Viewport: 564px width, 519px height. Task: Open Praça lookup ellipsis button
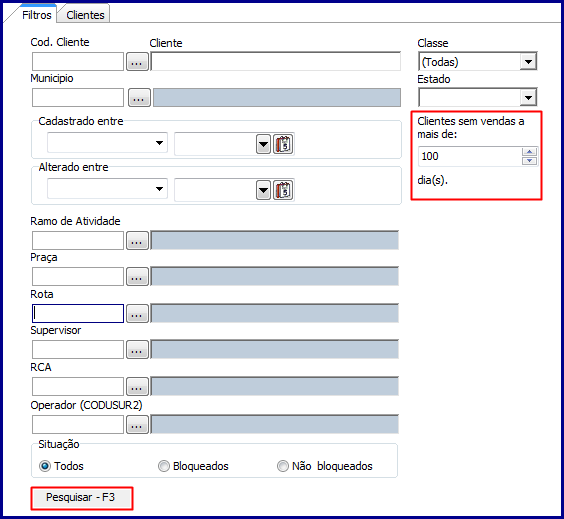pyautogui.click(x=137, y=277)
